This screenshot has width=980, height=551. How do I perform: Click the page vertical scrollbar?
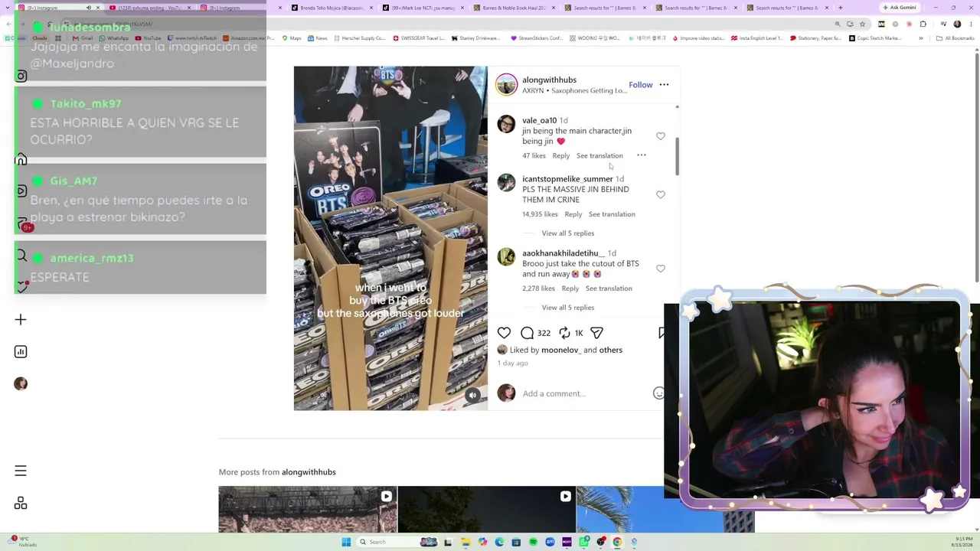pyautogui.click(x=977, y=168)
